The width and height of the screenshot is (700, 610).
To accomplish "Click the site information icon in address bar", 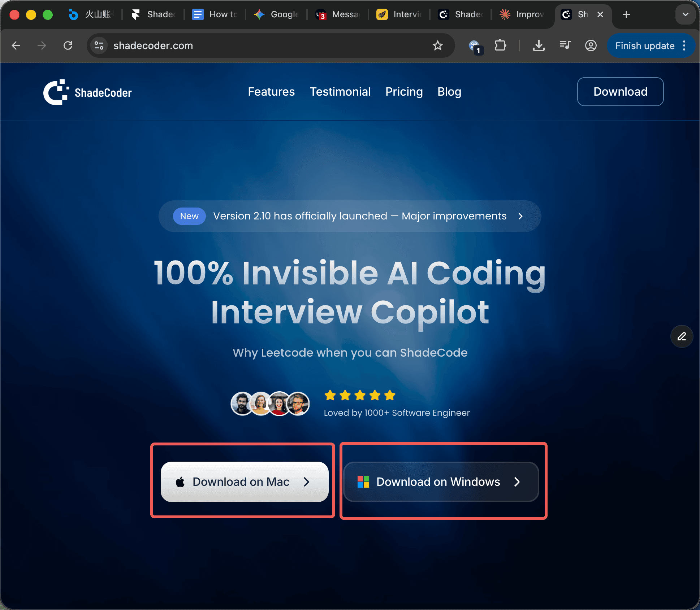I will click(x=99, y=45).
